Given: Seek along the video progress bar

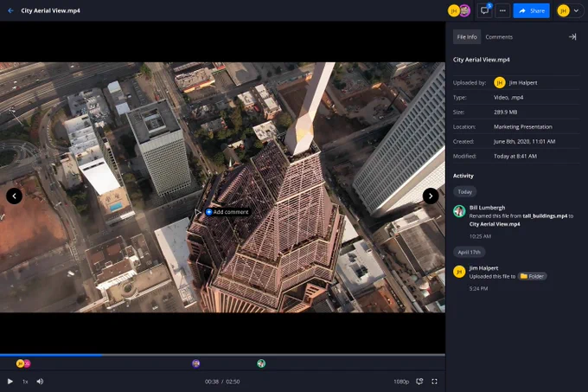Looking at the screenshot, I should coord(222,355).
